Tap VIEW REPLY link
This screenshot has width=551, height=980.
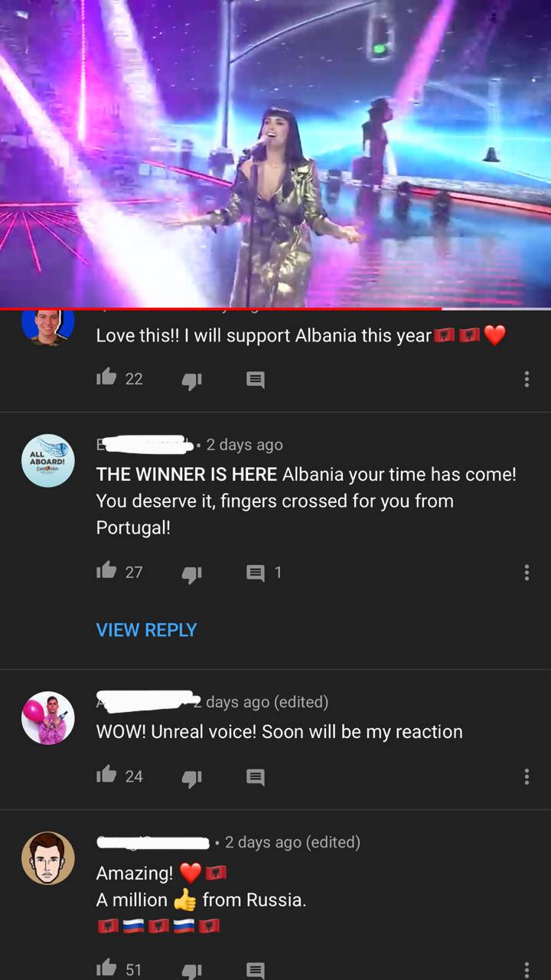coord(147,629)
